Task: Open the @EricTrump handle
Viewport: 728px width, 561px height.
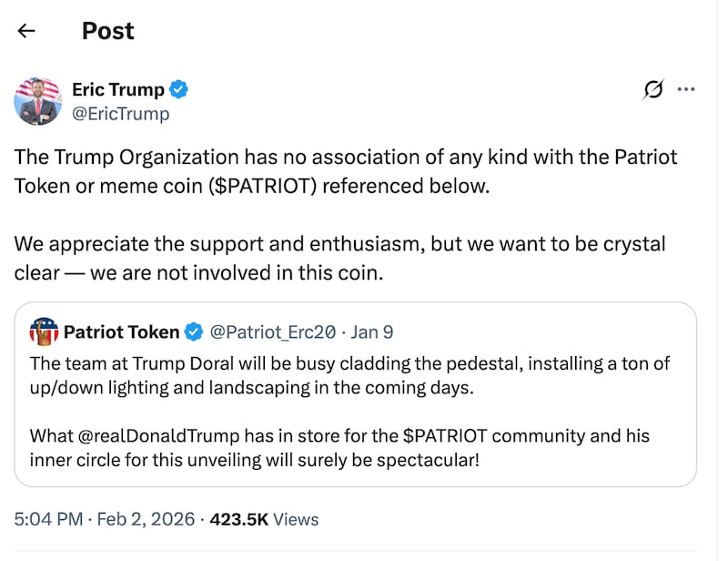Action: click(120, 114)
